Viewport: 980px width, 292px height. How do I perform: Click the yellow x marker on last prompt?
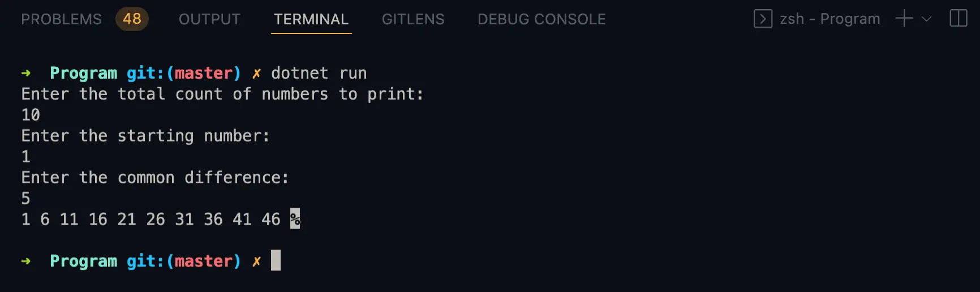(256, 261)
